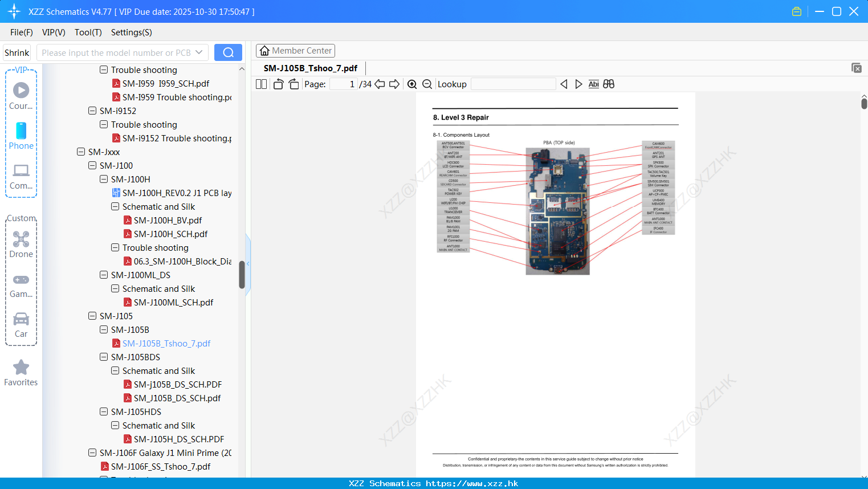The image size is (868, 489).
Task: Open the Tool(T) menu
Action: (x=88, y=32)
